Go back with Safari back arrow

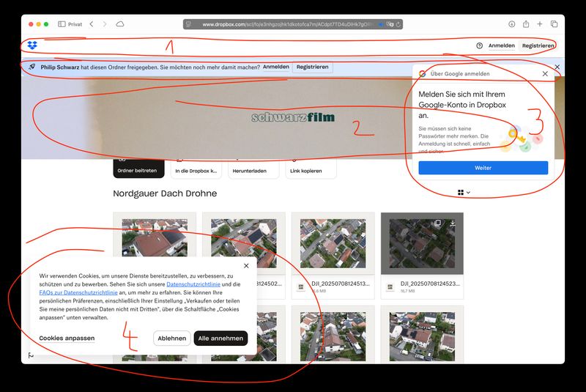point(91,24)
